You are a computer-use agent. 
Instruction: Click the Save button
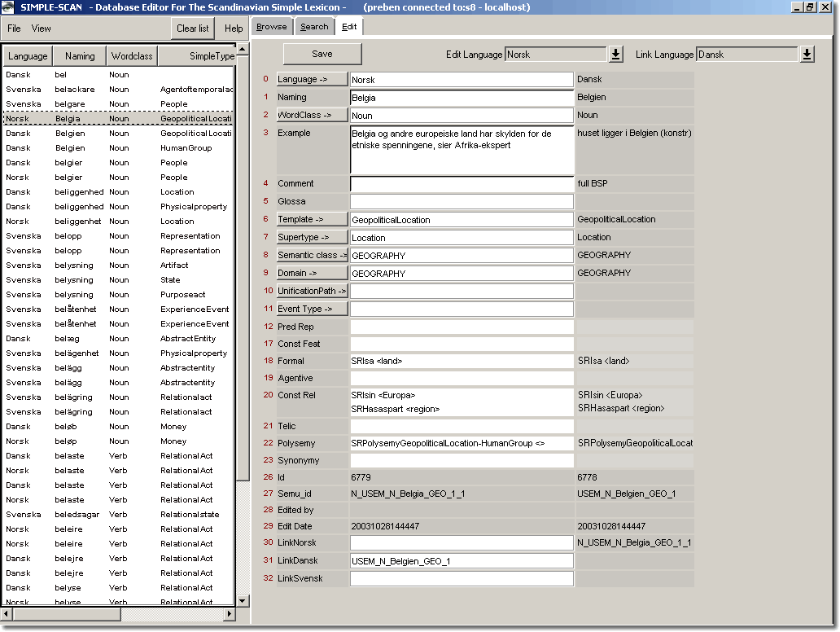tap(322, 54)
